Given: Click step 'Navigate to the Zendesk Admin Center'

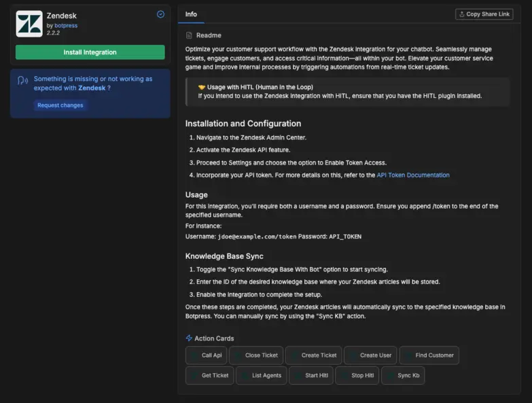Looking at the screenshot, I should (251, 137).
